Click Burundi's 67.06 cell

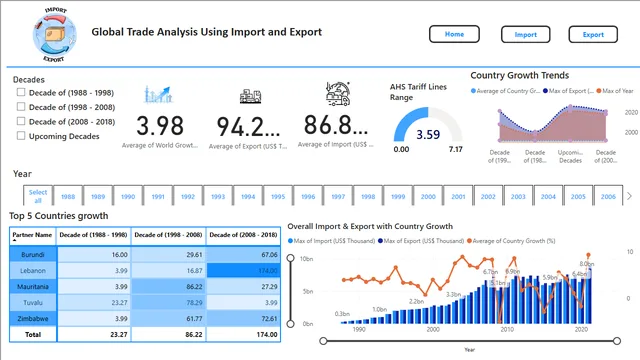click(244, 255)
